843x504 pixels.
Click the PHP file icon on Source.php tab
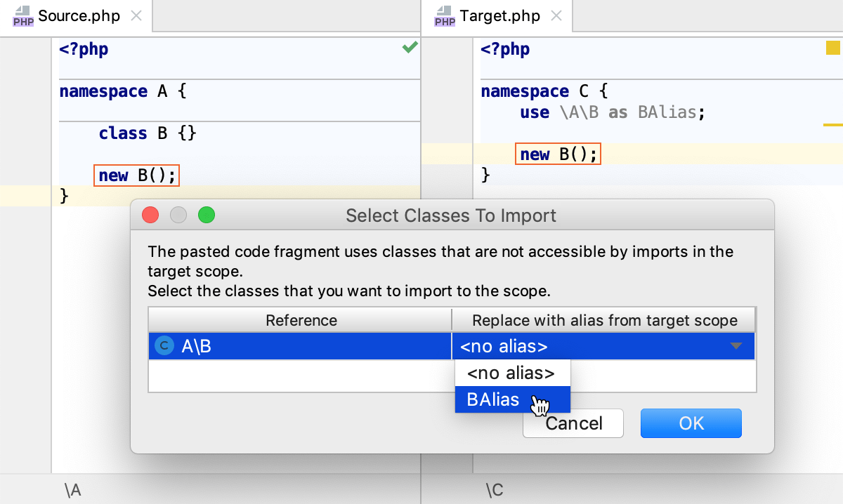22,15
